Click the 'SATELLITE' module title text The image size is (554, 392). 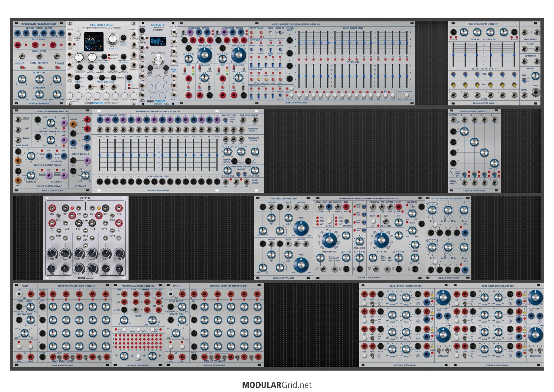(158, 25)
